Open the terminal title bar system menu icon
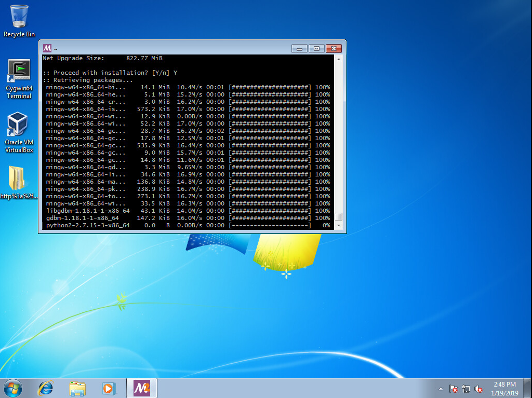This screenshot has height=398, width=532. 47,48
